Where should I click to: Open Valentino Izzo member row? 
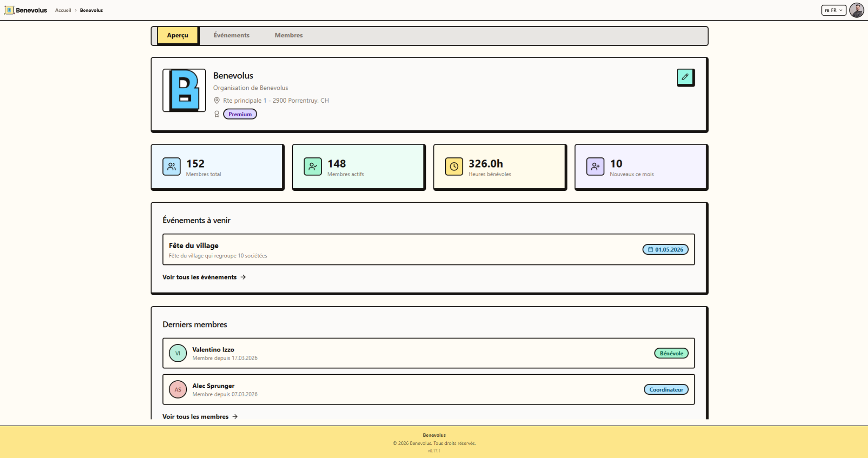click(x=428, y=353)
